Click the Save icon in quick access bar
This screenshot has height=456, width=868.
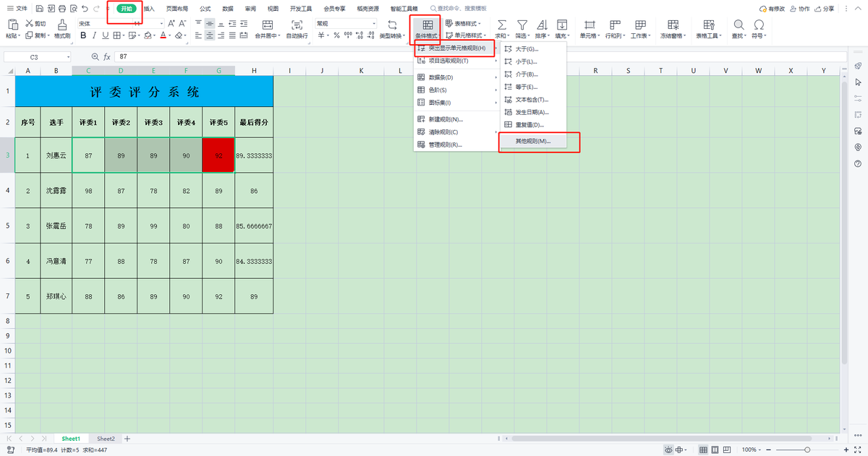(38, 9)
